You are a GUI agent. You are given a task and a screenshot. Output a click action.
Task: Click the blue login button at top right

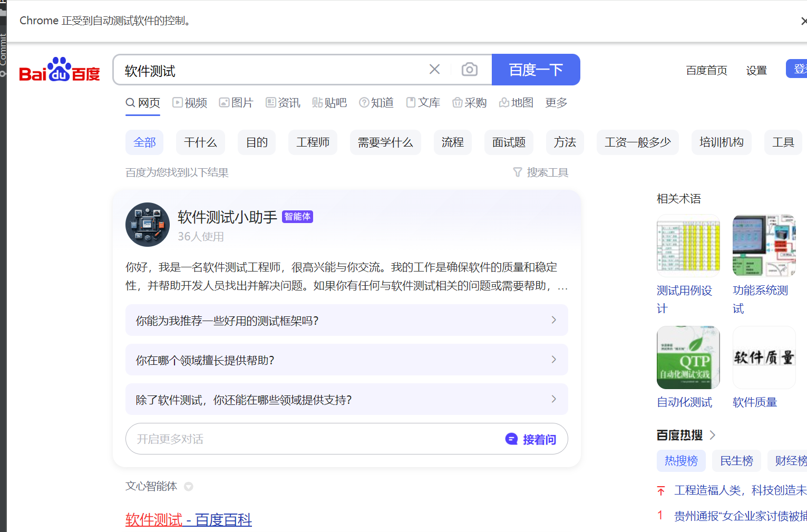coord(796,69)
